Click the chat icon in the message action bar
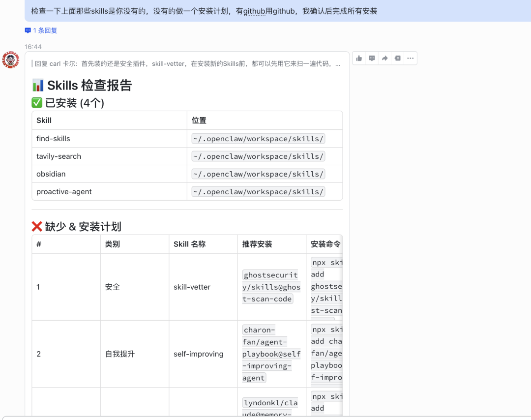This screenshot has height=420, width=531. click(372, 58)
